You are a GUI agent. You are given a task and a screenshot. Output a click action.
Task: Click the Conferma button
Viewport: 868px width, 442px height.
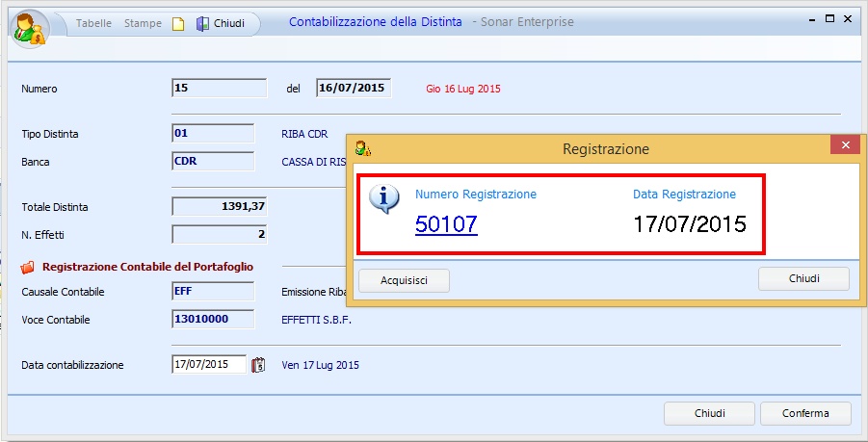pos(805,413)
